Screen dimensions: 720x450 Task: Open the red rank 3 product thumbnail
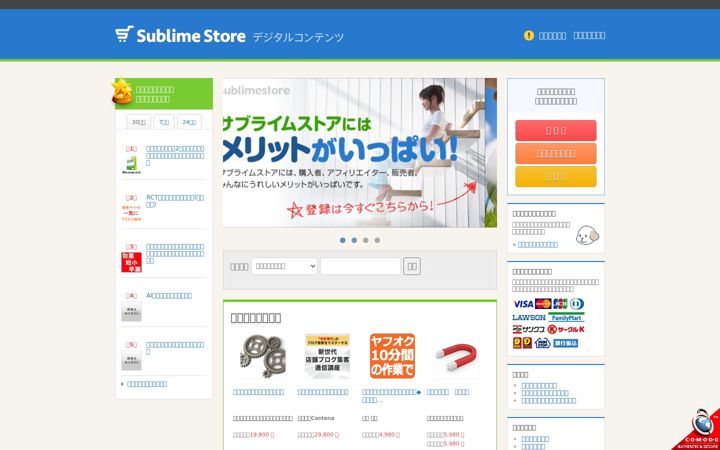131,262
